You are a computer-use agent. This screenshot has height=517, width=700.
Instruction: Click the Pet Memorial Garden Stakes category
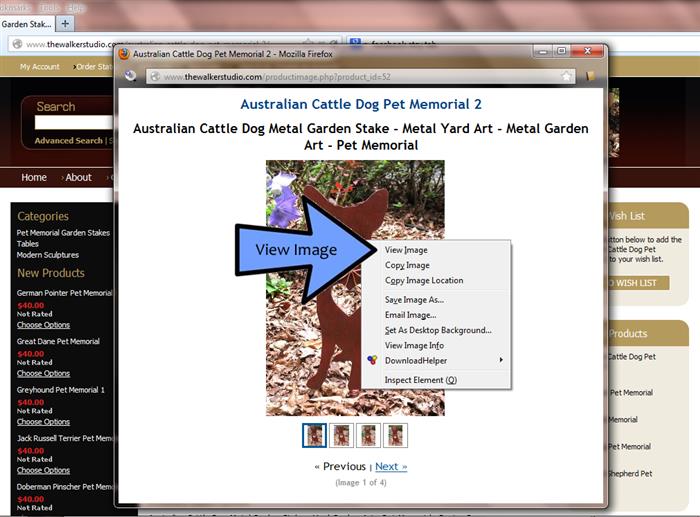pyautogui.click(x=63, y=233)
